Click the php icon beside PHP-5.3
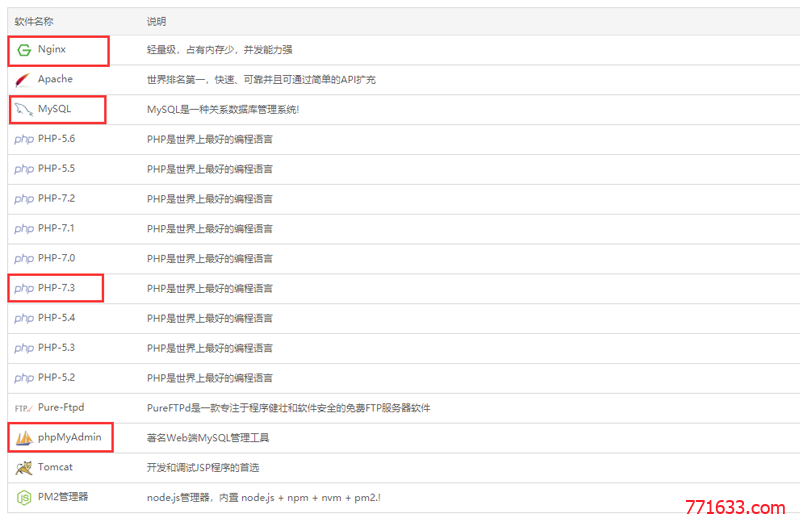Screen dimensions: 800x526 [x=24, y=348]
